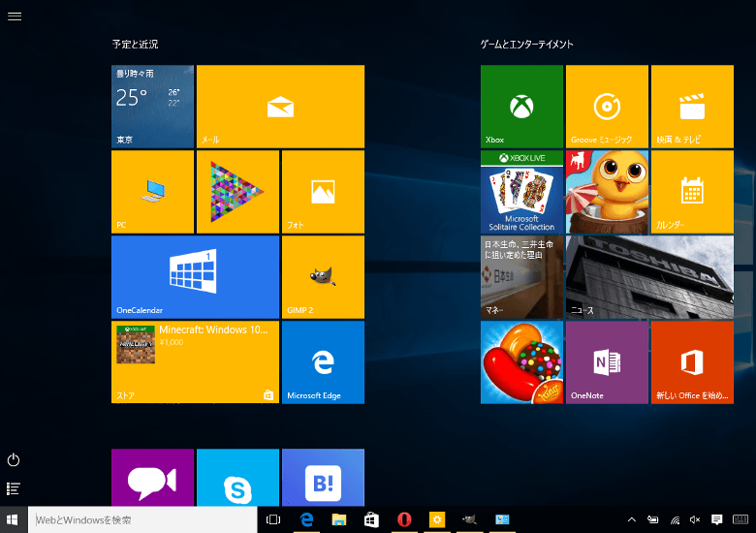This screenshot has height=533, width=756.
Task: Launch the Candy Crush tile
Action: pyautogui.click(x=521, y=362)
